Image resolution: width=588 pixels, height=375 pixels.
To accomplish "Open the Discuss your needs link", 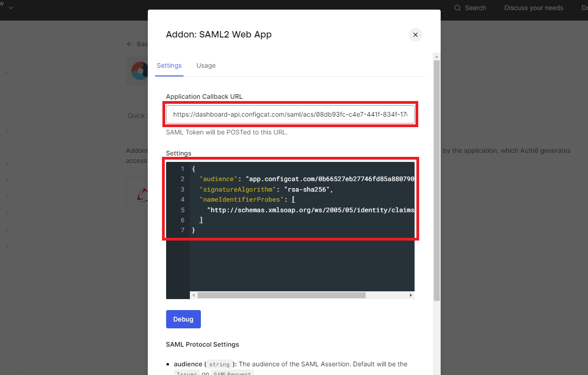I will (533, 8).
